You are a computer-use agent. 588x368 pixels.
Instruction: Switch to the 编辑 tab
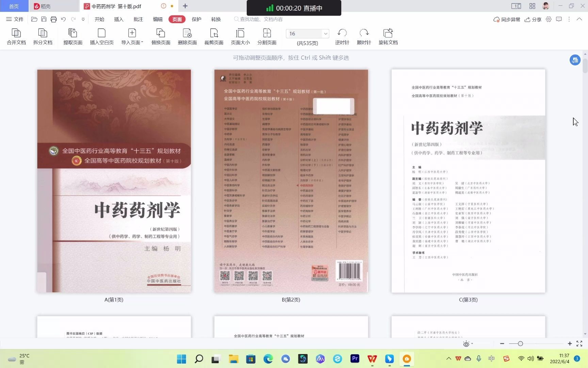pyautogui.click(x=158, y=19)
